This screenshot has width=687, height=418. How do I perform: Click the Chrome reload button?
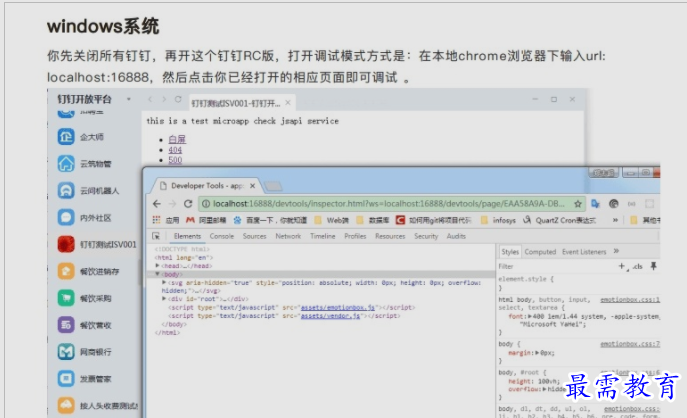[x=188, y=204]
